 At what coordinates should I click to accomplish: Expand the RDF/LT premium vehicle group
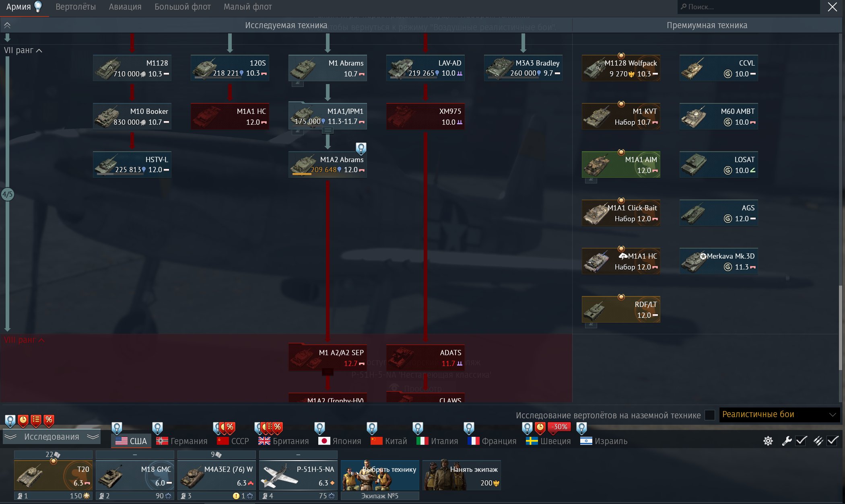591,325
